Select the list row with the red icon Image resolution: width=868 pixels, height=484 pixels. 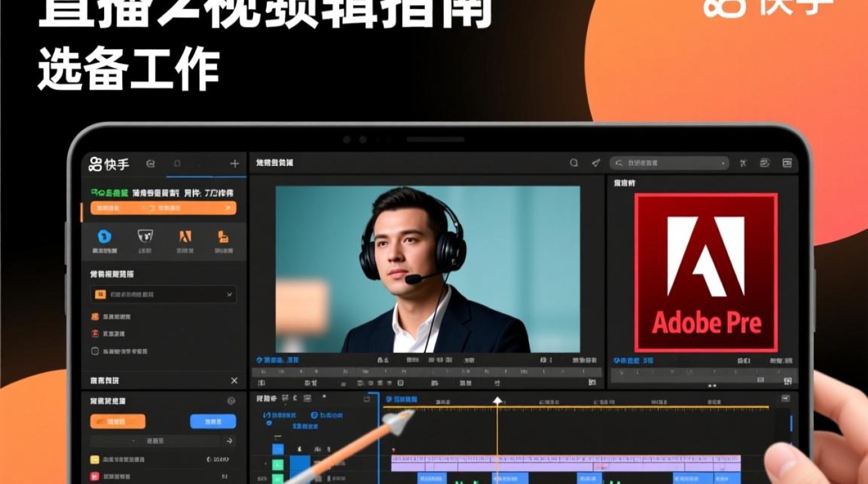click(x=108, y=334)
